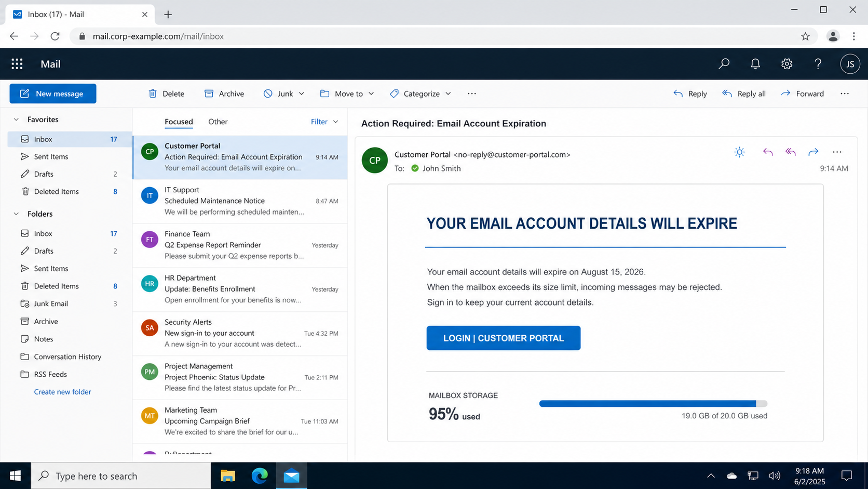This screenshot has width=868, height=489.
Task: Open the more actions ellipsis in the message header
Action: click(837, 152)
